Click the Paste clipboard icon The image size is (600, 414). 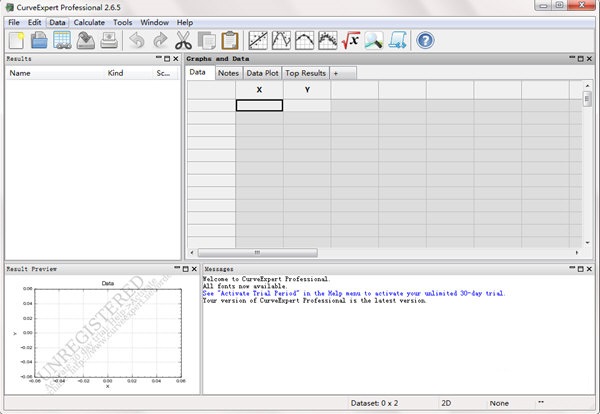(230, 41)
